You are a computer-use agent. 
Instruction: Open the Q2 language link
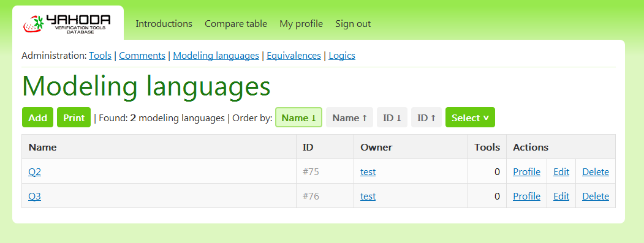(34, 171)
